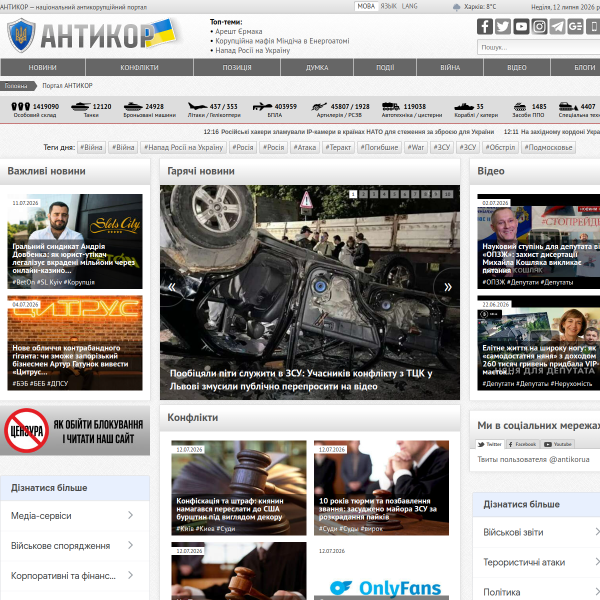Open the OnlyFans article thumbnail
This screenshot has width=600, height=600.
(382, 571)
